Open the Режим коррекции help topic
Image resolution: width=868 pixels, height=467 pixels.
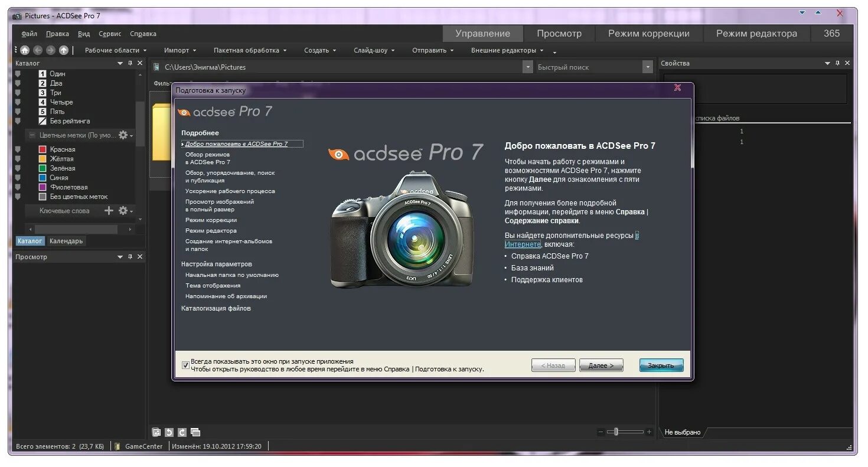211,220
